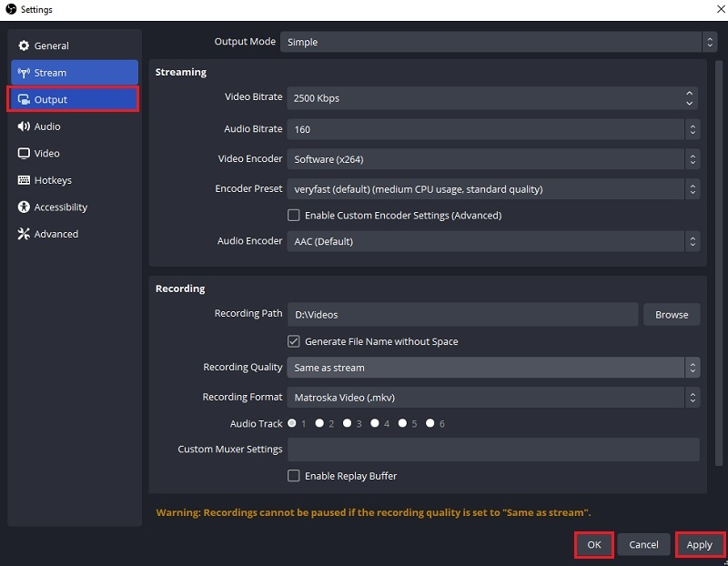This screenshot has height=566, width=728.
Task: Enable the Replay Buffer option
Action: click(x=294, y=475)
